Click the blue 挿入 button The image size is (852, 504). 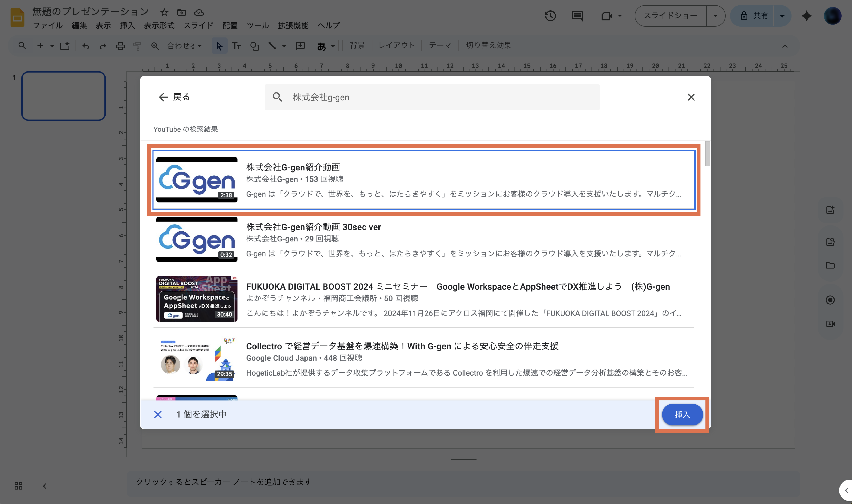click(682, 414)
